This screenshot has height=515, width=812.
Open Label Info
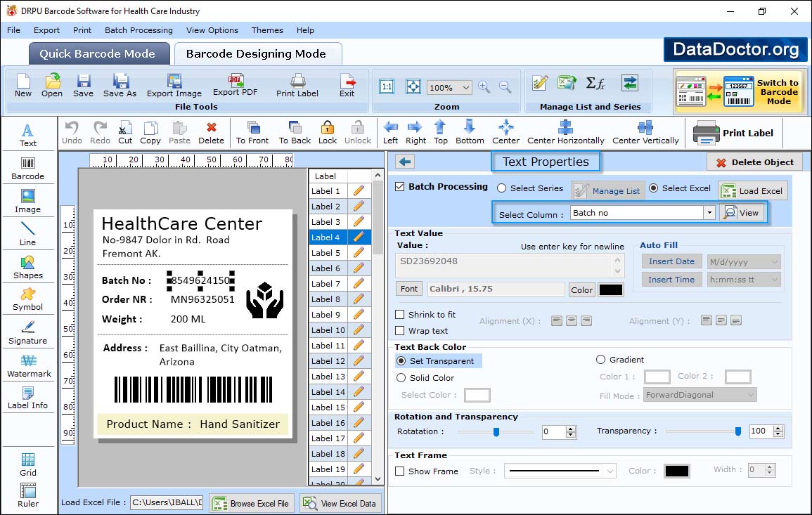pos(28,398)
